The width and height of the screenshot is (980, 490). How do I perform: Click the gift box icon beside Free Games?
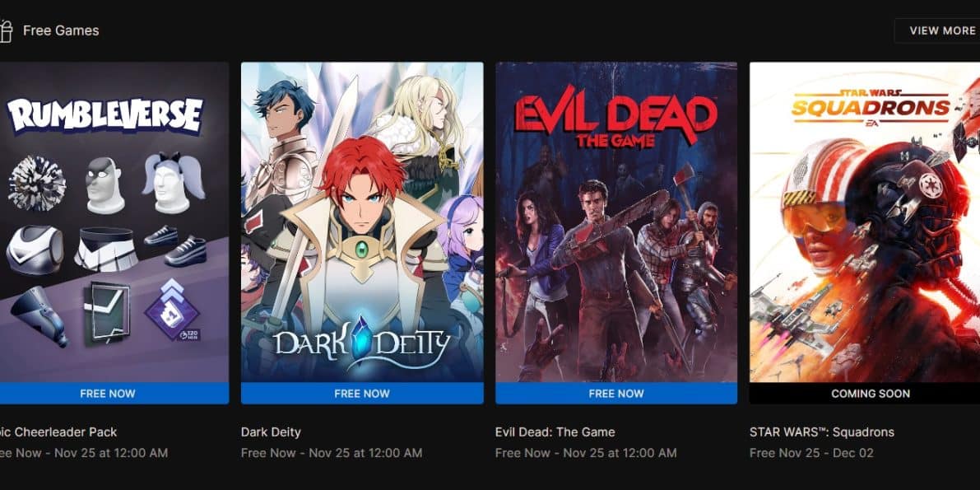click(5, 30)
